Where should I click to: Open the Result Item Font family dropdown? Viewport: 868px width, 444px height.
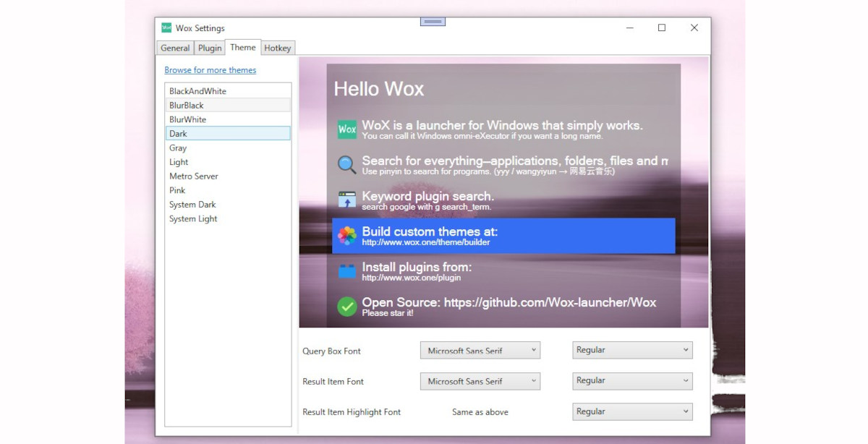[x=480, y=381]
